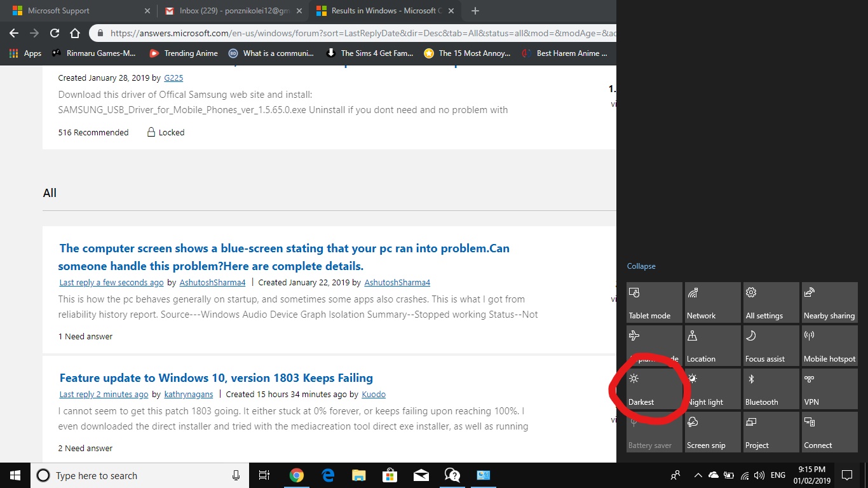Reload the current page

[x=55, y=33]
